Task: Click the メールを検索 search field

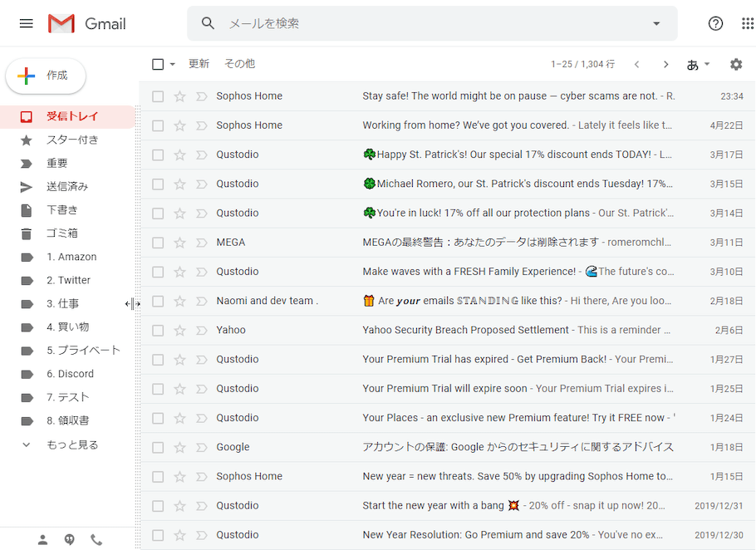Action: click(x=434, y=23)
